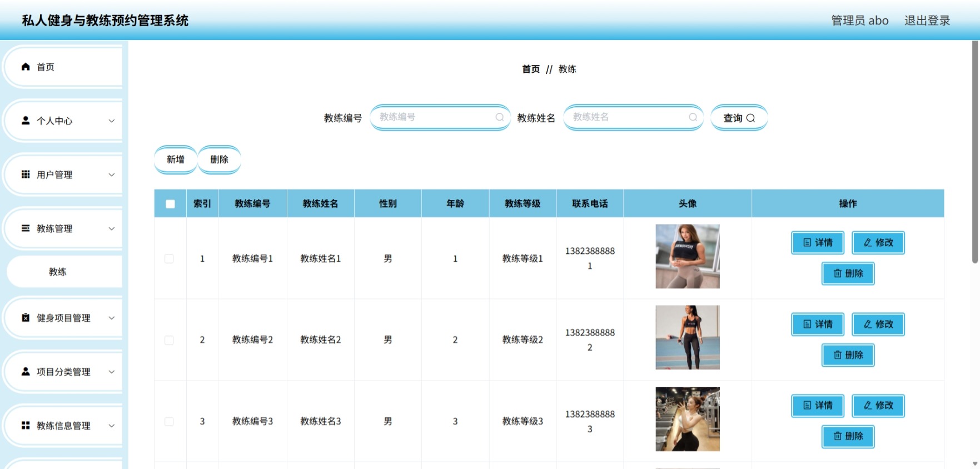Image resolution: width=980 pixels, height=469 pixels.
Task: Click the search icon inside 教练编号 field
Action: pos(500,117)
